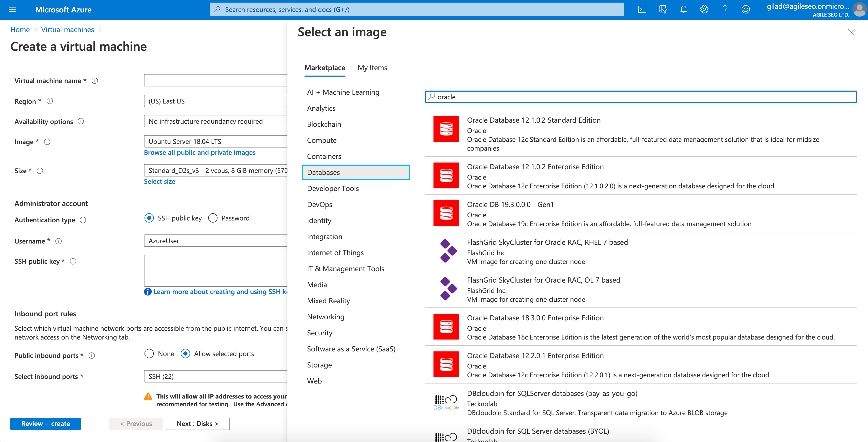Click info icon next to Virtual machine name
Image resolution: width=868 pixels, height=442 pixels.
click(x=95, y=81)
